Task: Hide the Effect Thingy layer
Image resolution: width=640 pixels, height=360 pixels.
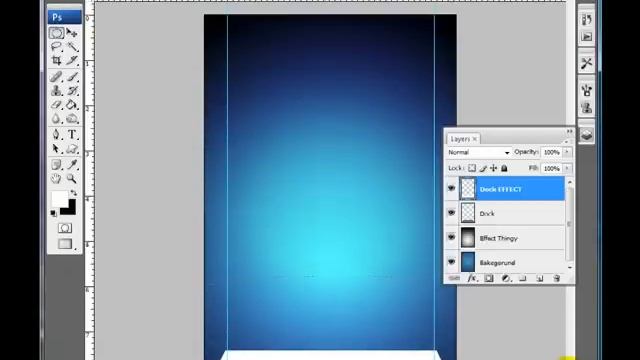Action: coord(451,237)
